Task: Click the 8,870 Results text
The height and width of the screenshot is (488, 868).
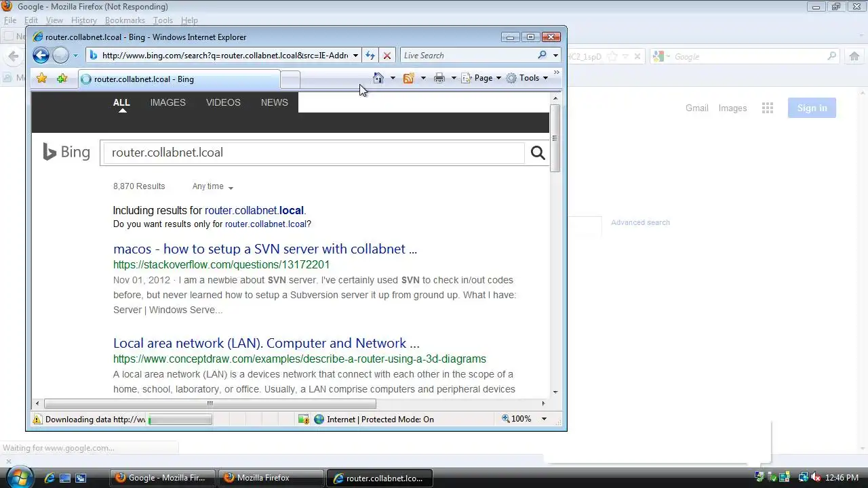Action: coord(139,186)
